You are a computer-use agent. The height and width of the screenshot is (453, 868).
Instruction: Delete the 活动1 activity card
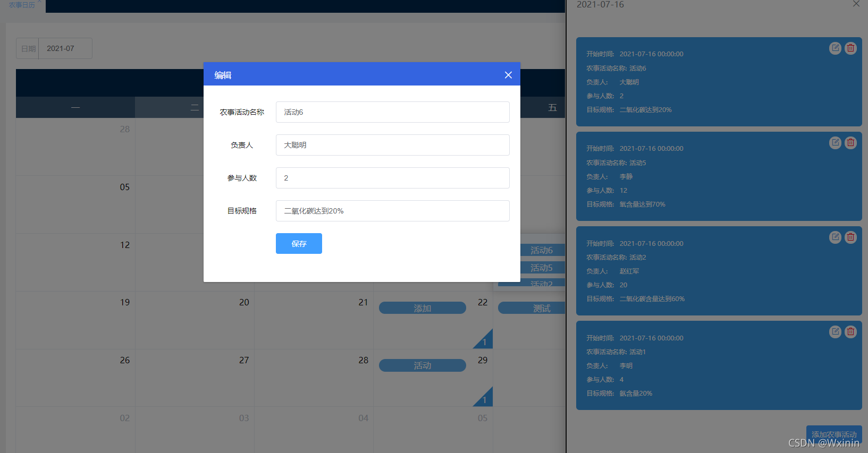point(850,332)
